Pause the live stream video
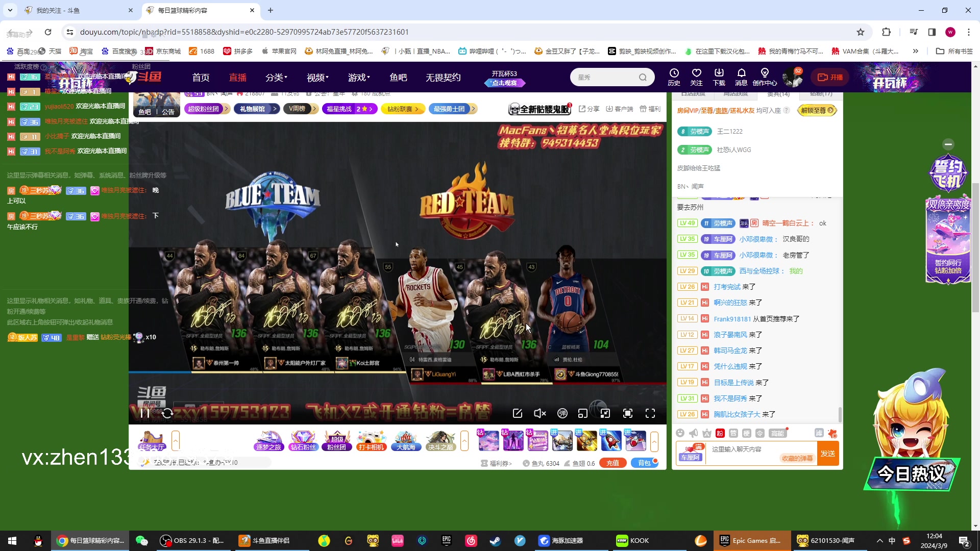The width and height of the screenshot is (980, 551). point(145,413)
